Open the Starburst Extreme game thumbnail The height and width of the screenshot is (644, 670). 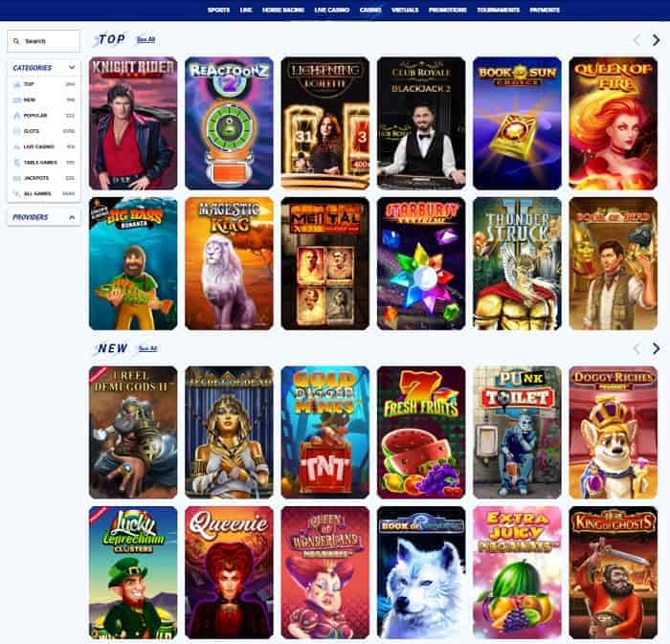click(421, 263)
